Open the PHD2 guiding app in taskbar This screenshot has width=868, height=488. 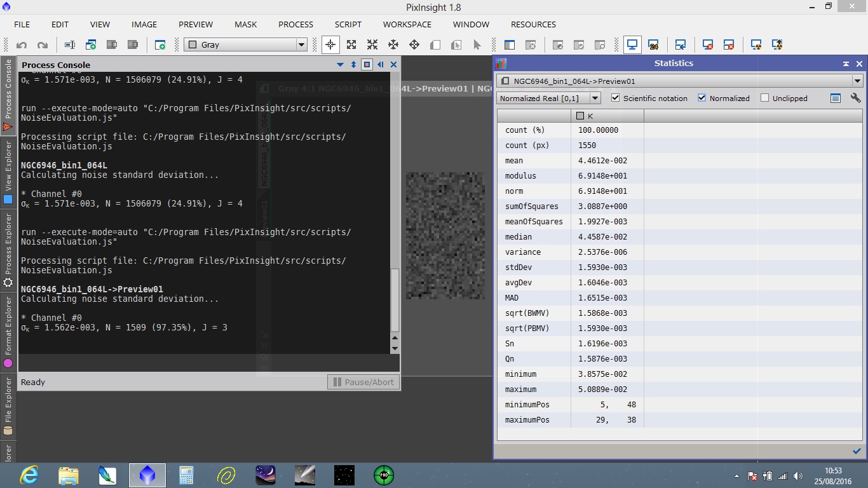pyautogui.click(x=383, y=475)
